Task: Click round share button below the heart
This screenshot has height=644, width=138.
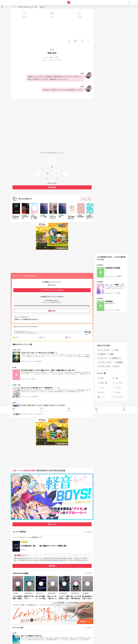Action: 38,173
